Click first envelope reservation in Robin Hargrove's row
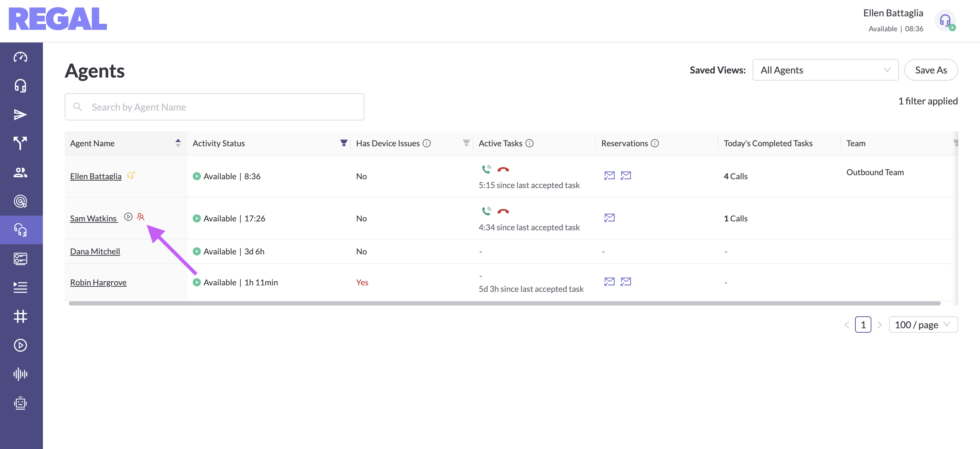 coord(610,282)
